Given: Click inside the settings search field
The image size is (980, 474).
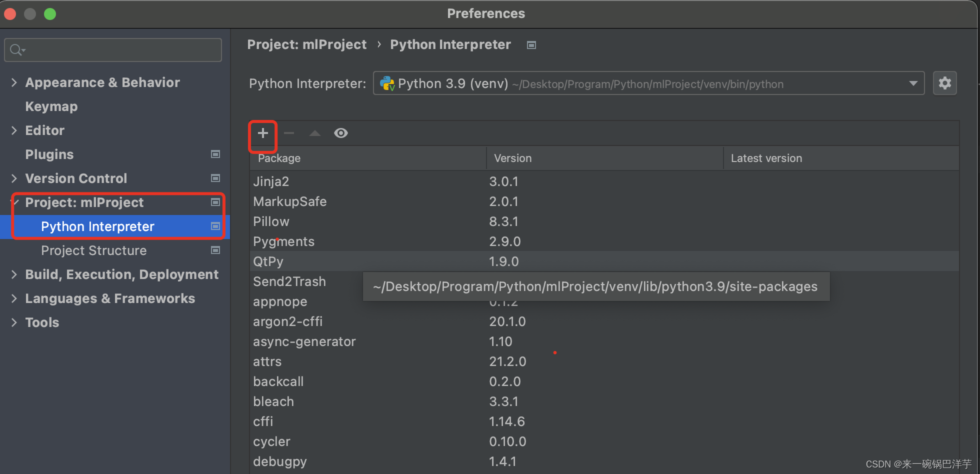Looking at the screenshot, I should (112, 49).
